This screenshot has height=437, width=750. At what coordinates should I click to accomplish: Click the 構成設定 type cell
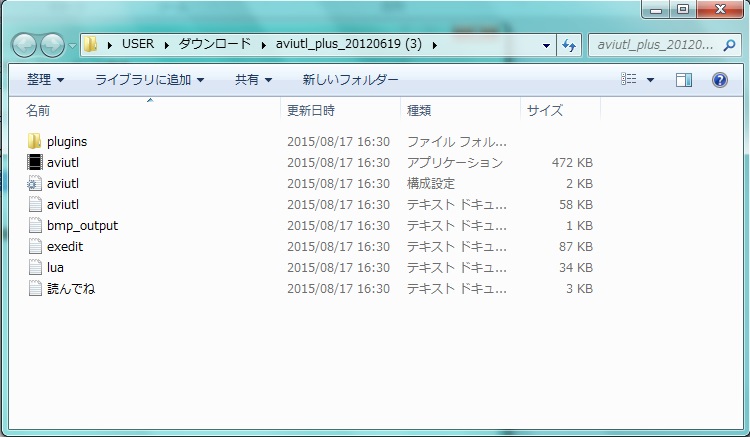[430, 184]
